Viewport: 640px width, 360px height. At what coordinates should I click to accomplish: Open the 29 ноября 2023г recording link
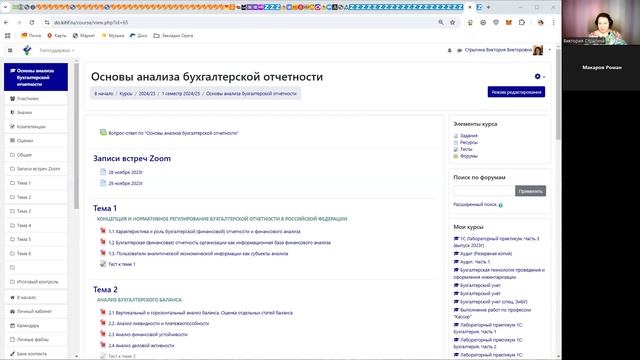(x=125, y=183)
